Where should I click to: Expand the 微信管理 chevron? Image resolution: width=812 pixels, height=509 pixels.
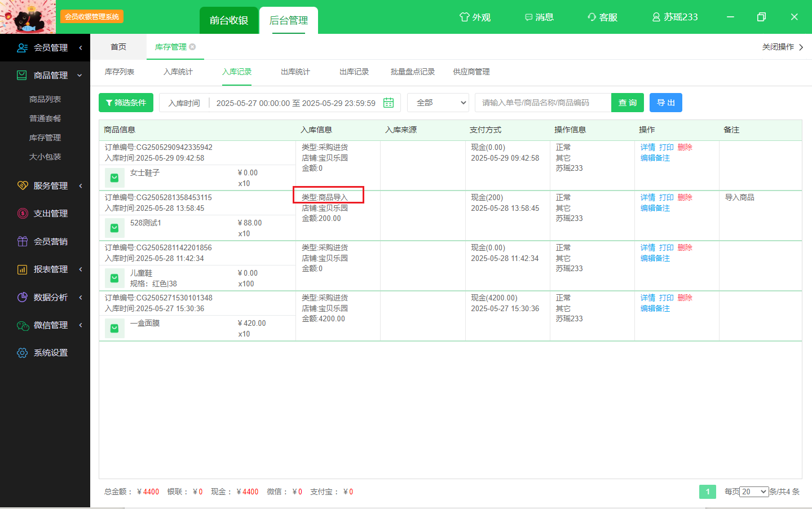coord(81,325)
